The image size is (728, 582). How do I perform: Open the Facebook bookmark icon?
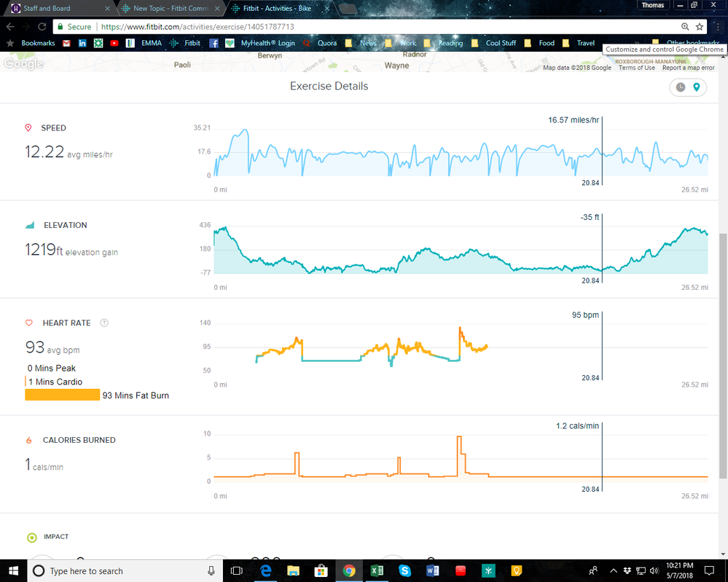point(214,43)
